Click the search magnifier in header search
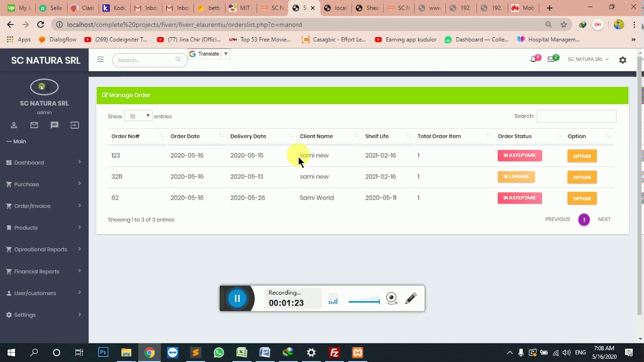 coord(178,60)
